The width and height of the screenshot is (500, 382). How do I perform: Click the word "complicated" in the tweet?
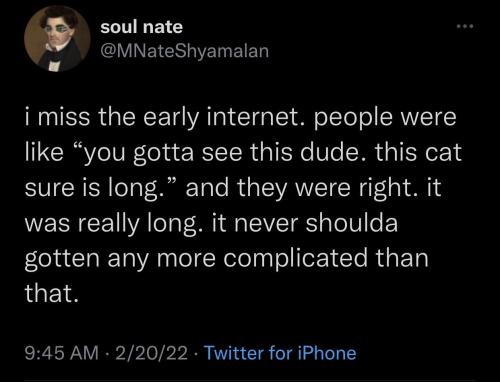296,258
